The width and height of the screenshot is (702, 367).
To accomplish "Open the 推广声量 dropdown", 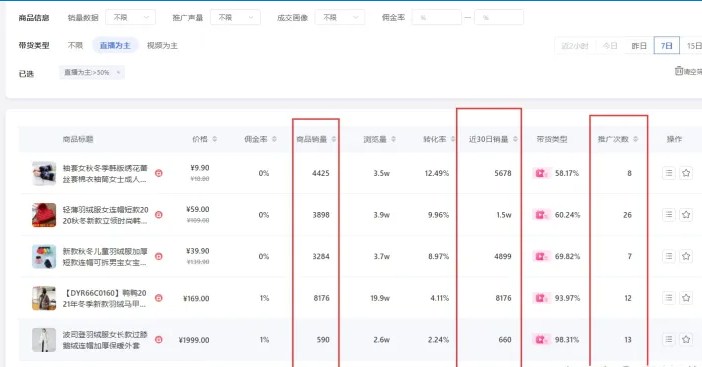I will click(x=235, y=17).
